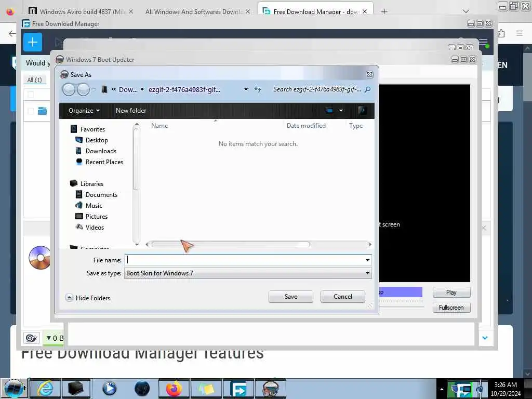Click Fullscreen in Windows 7 Boot Updater

pos(451,308)
